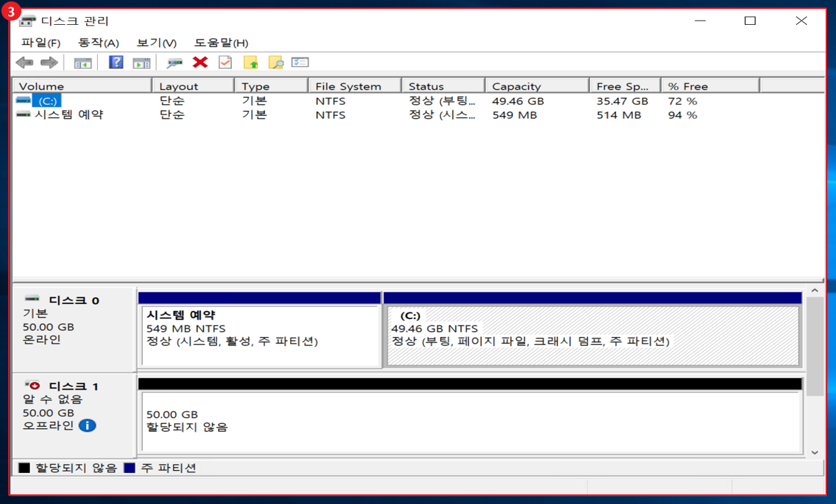836x504 pixels.
Task: Toggle the show/hide action pane icon
Action: pos(141,63)
